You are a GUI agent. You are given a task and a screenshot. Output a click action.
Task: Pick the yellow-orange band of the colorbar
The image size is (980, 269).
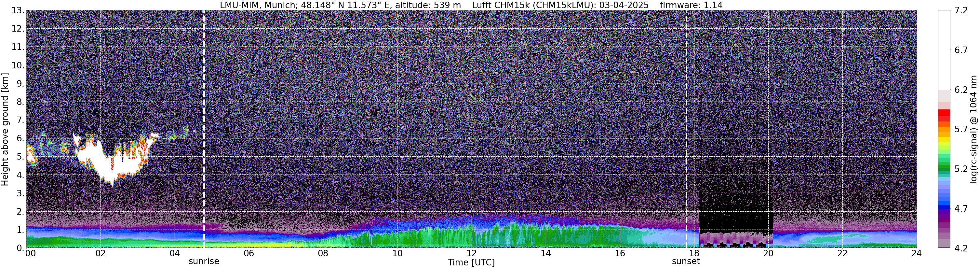(944, 132)
